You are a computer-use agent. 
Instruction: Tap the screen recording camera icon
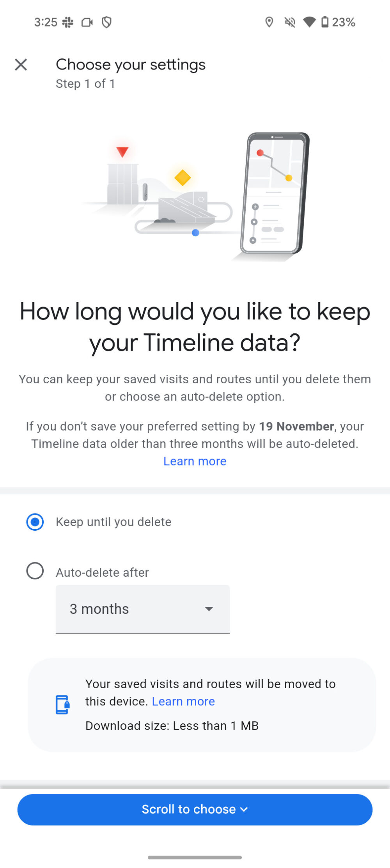coord(87,22)
